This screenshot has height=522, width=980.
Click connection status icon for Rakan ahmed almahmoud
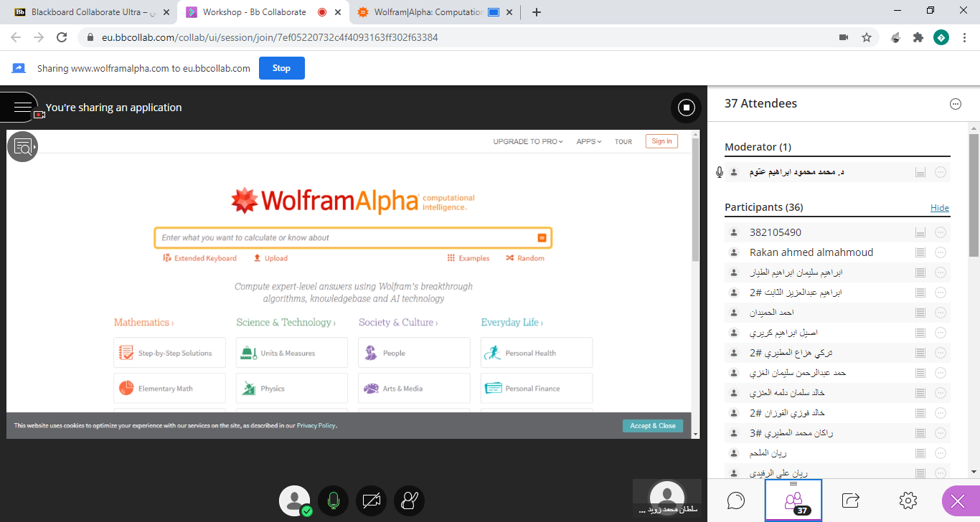pos(920,252)
